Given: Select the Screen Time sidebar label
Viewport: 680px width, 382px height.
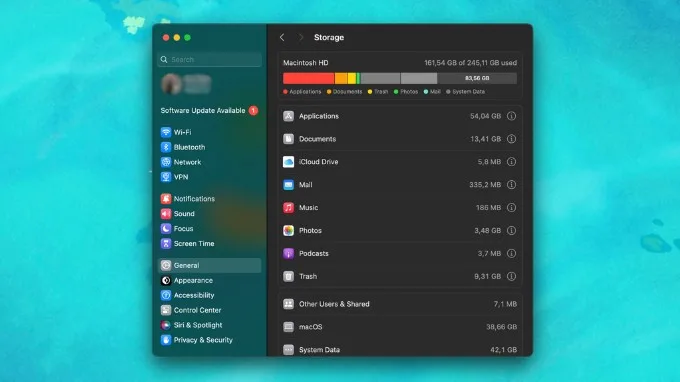Looking at the screenshot, I should [x=194, y=243].
